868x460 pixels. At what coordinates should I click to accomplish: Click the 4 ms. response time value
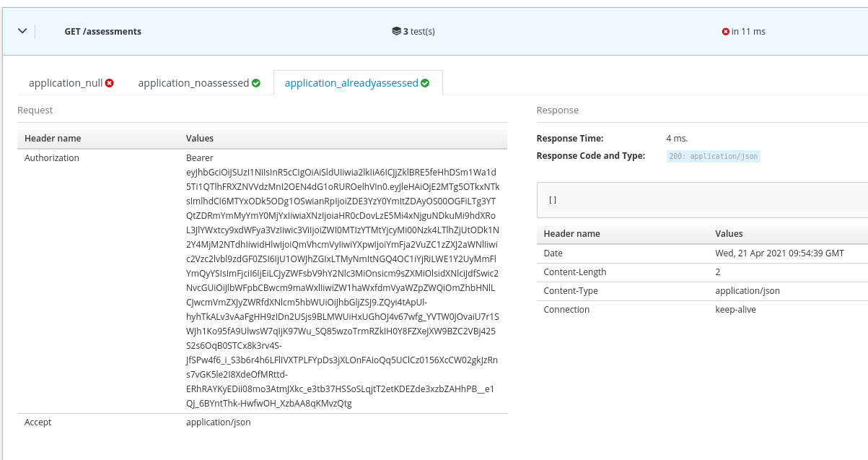(x=678, y=138)
